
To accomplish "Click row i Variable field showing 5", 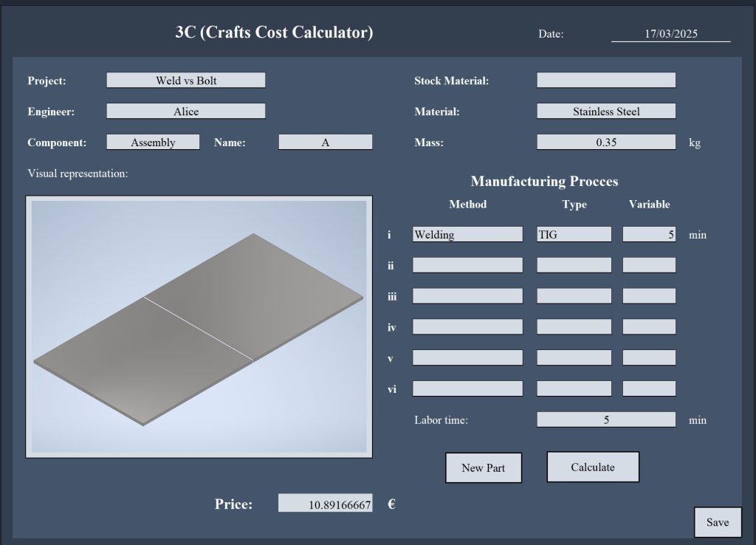I will [x=648, y=234].
